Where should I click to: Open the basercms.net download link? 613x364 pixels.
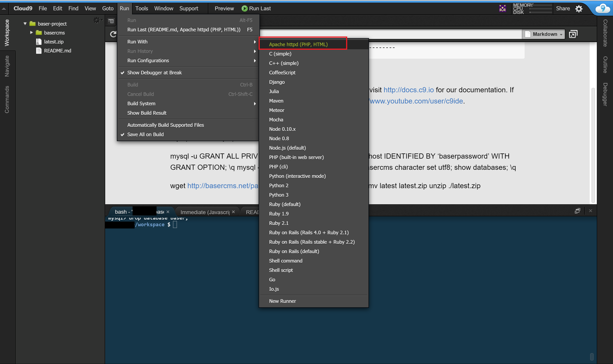(223, 186)
